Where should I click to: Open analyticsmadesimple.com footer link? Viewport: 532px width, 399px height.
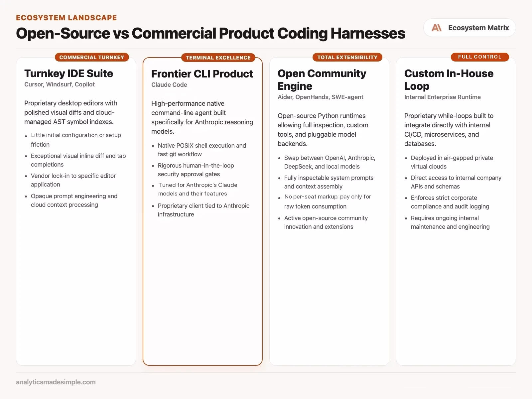click(56, 382)
